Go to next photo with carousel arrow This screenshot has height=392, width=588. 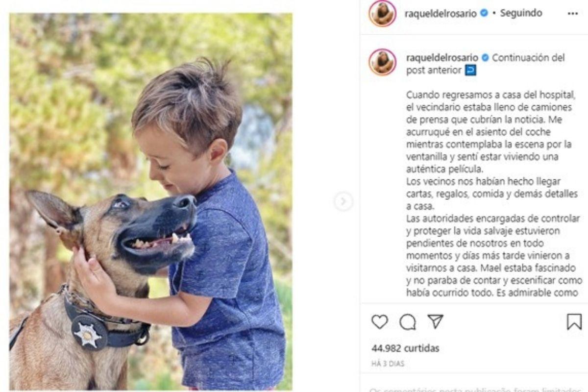pyautogui.click(x=343, y=201)
